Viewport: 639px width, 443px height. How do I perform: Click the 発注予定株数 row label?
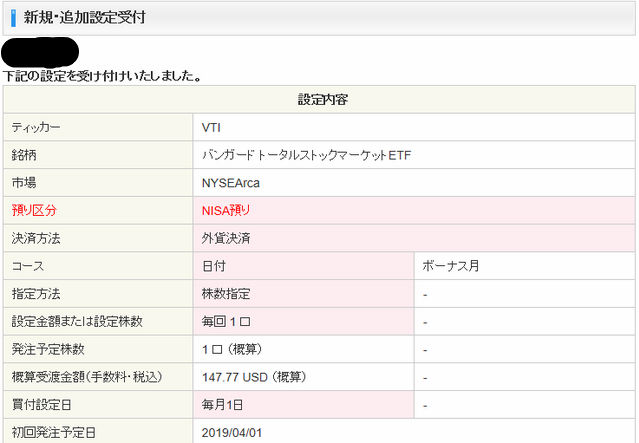coord(48,349)
